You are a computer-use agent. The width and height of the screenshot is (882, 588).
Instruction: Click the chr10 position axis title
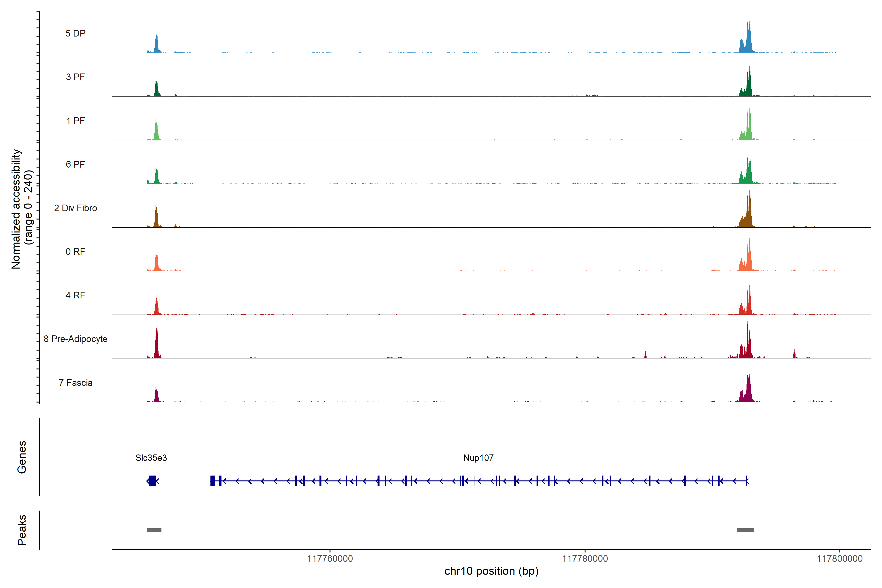coord(491,571)
